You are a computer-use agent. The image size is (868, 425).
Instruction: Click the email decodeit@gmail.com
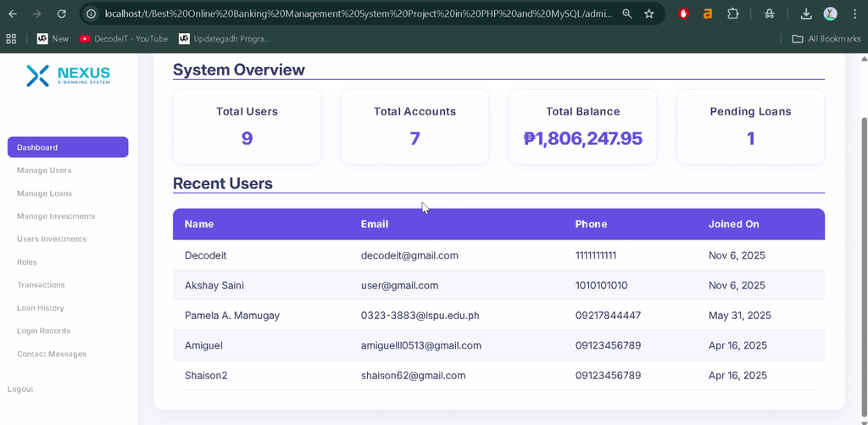tap(409, 255)
